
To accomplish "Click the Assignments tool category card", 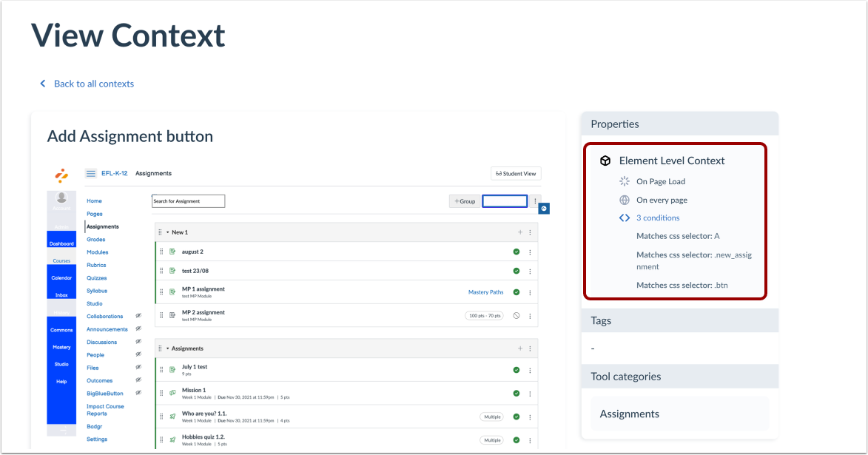I will [680, 414].
